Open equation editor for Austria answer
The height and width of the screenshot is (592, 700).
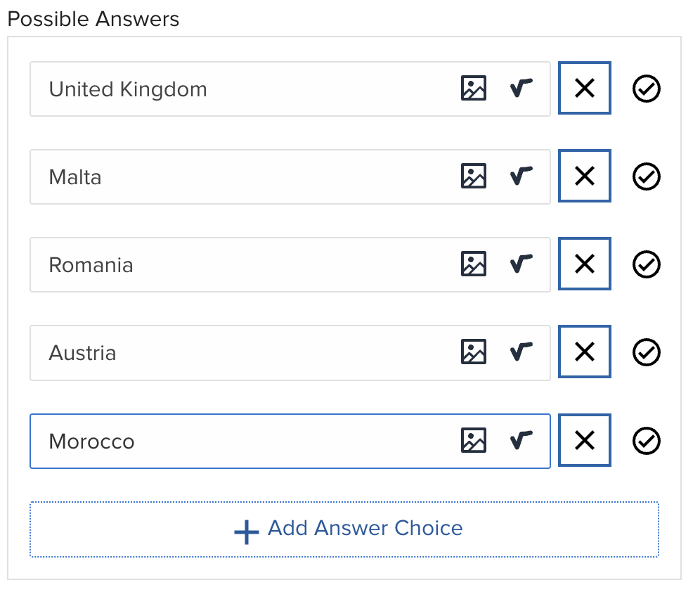tap(521, 352)
